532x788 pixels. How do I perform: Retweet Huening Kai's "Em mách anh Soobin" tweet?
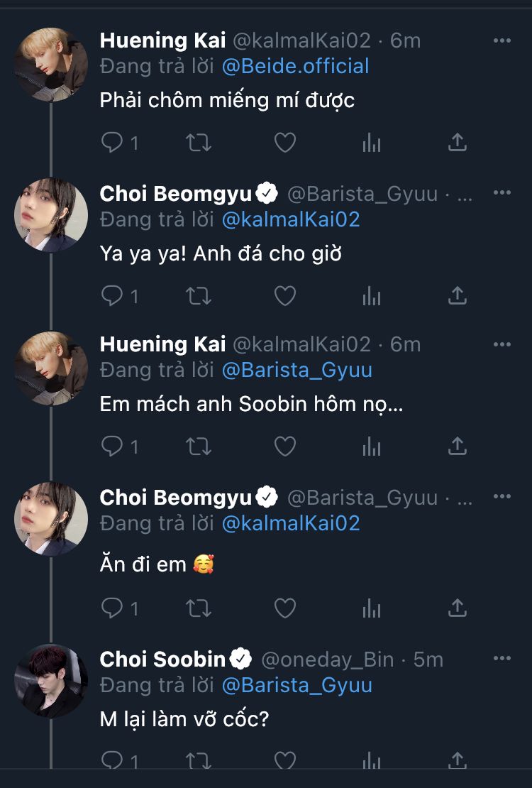tap(199, 446)
